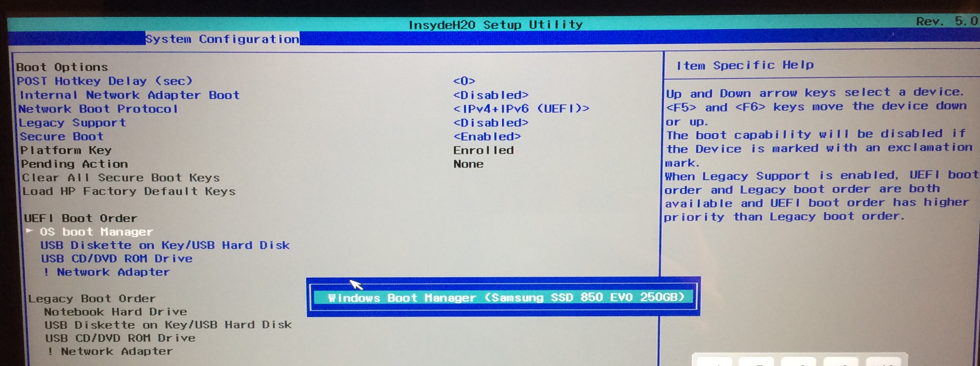Select the System Configuration tab
Screen dimensions: 980x366
click(222, 39)
